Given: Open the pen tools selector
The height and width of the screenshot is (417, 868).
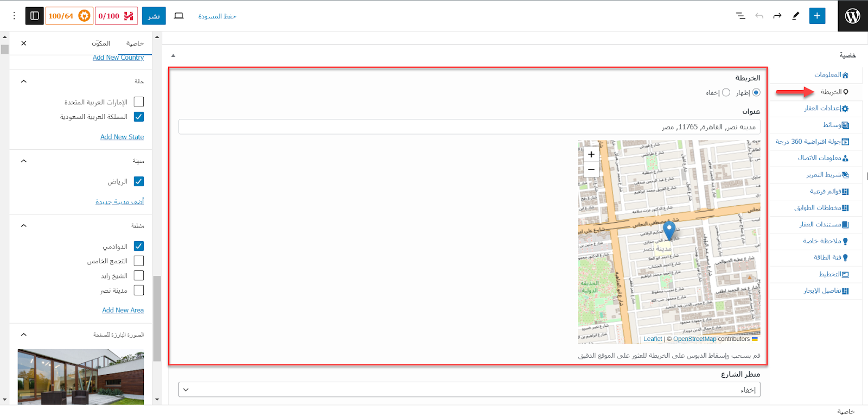Looking at the screenshot, I should pyautogui.click(x=796, y=16).
